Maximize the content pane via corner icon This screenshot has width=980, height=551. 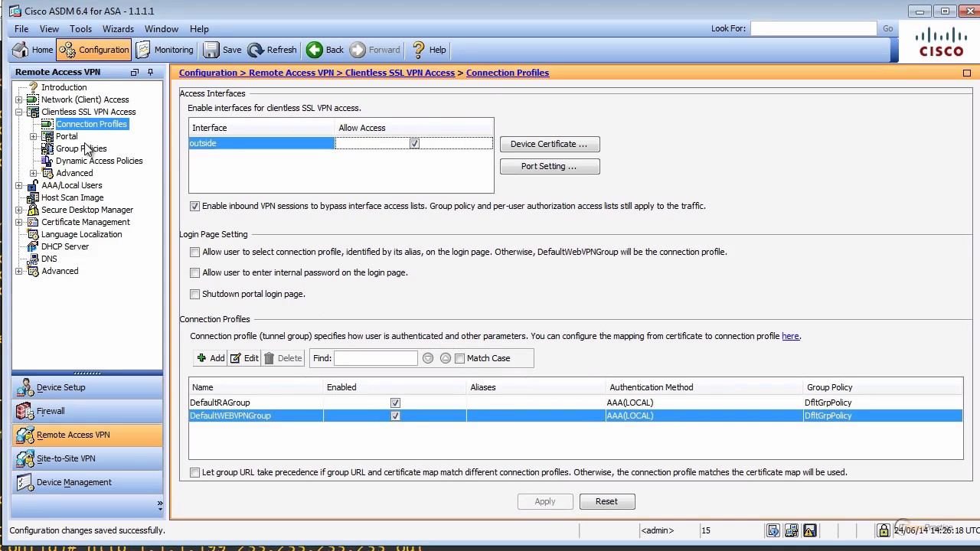967,73
